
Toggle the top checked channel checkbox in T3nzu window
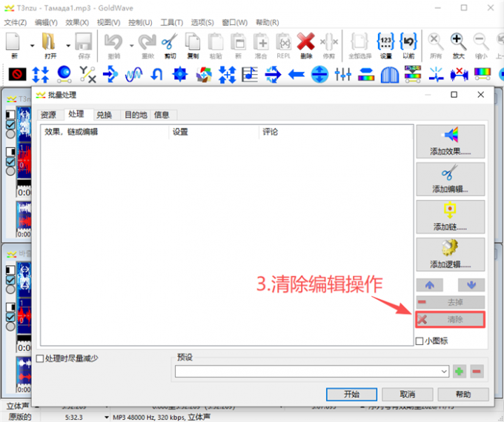tap(10, 124)
